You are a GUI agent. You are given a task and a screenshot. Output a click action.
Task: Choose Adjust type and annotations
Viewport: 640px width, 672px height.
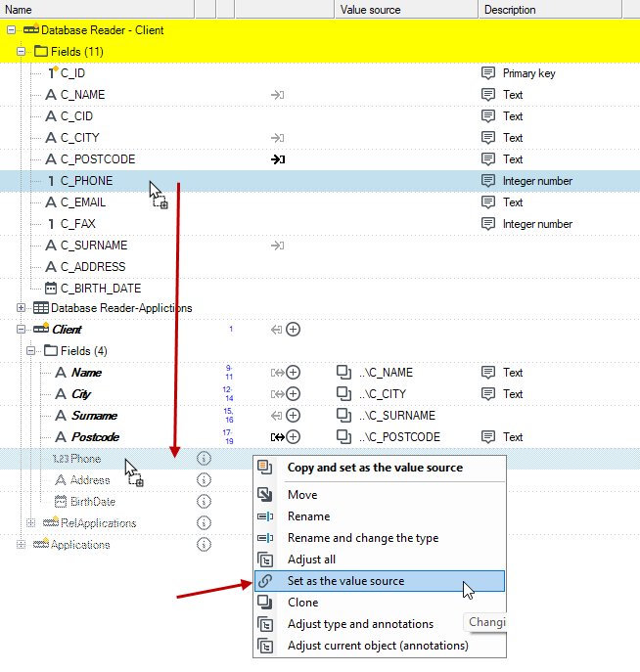(x=380, y=624)
